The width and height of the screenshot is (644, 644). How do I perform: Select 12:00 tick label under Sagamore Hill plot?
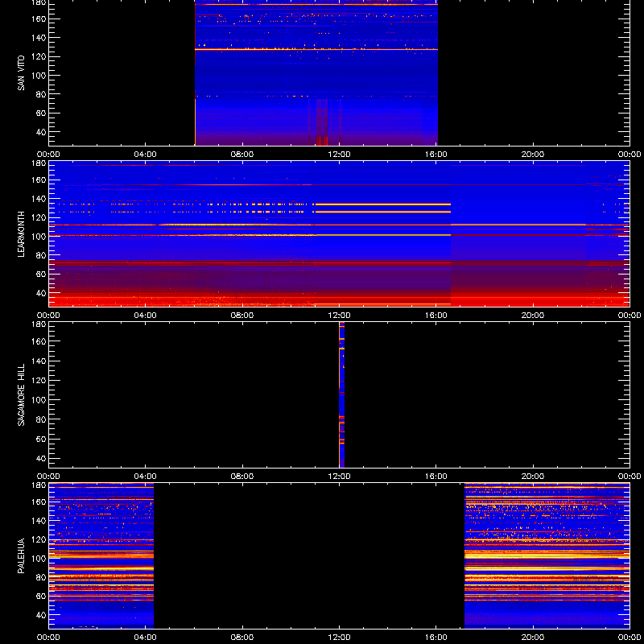coord(339,477)
